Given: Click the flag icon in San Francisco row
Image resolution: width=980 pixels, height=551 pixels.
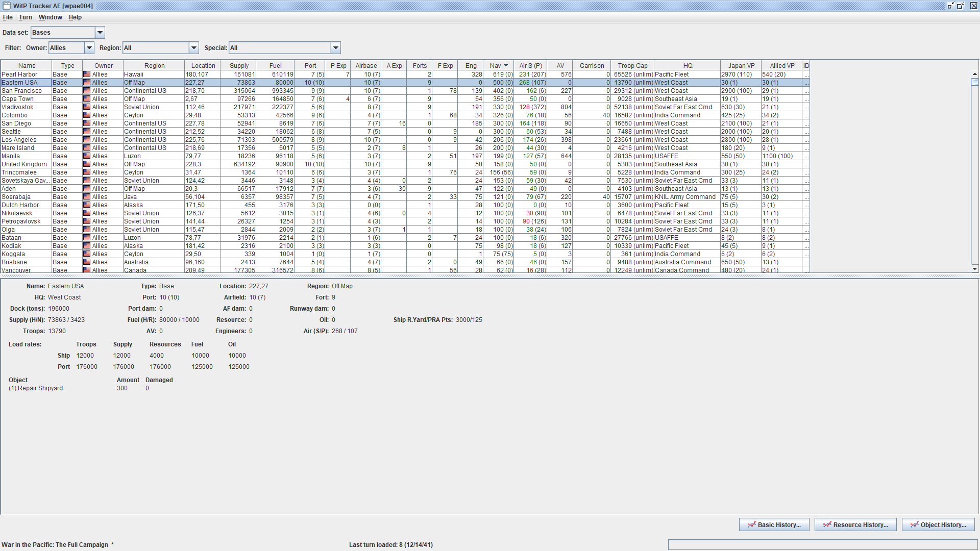Looking at the screenshot, I should 87,91.
